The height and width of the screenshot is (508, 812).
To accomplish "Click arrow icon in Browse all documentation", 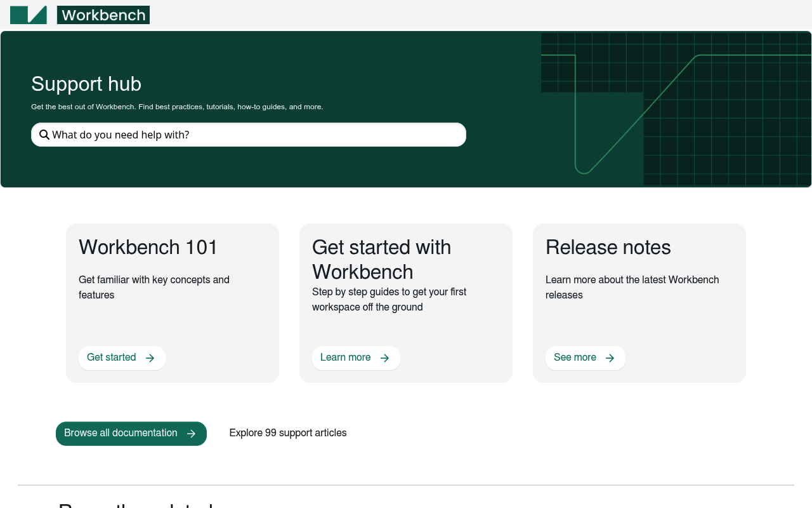I will coord(192,434).
